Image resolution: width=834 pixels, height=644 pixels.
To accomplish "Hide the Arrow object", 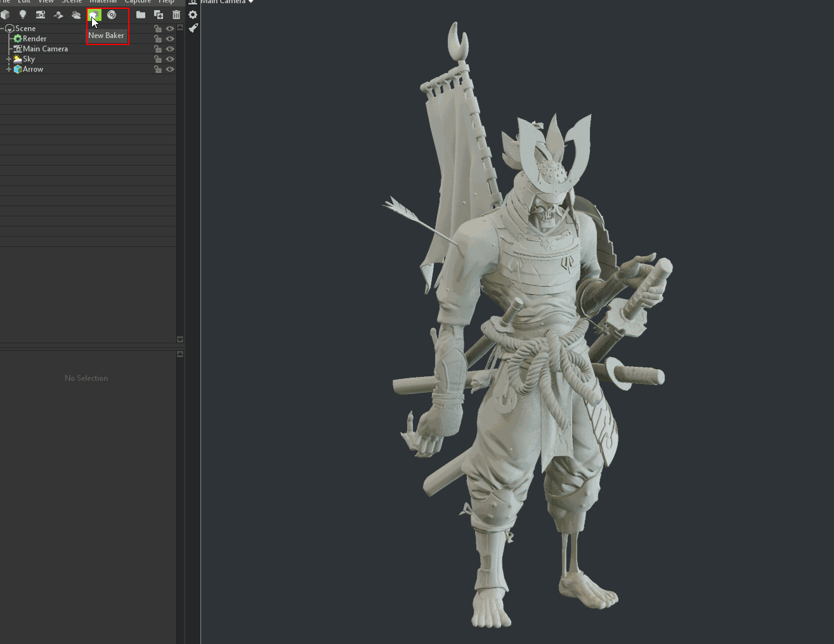I will pos(170,69).
